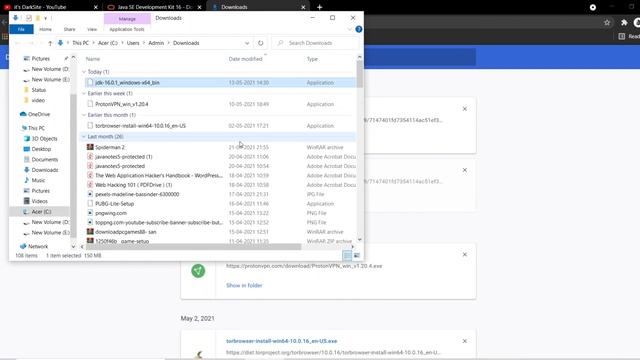
Task: Select Acer (C:) drive in navigation pane
Action: 41,211
